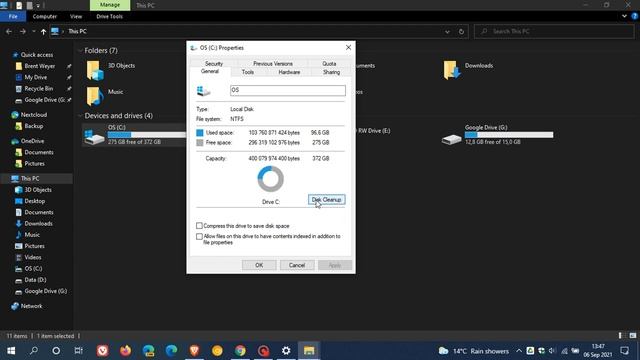Open Quick access in sidebar
This screenshot has width=640, height=360.
(x=37, y=55)
